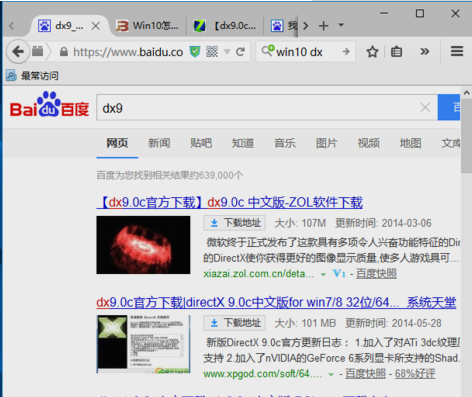This screenshot has height=397, width=472.
Task: Open the tab list dropdown arrow
Action: (341, 25)
